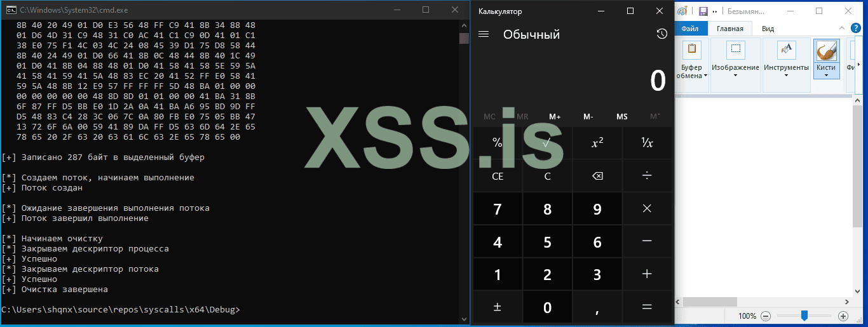Click the backspace key in Calculator
Screen dimensions: 868x327
(x=597, y=176)
